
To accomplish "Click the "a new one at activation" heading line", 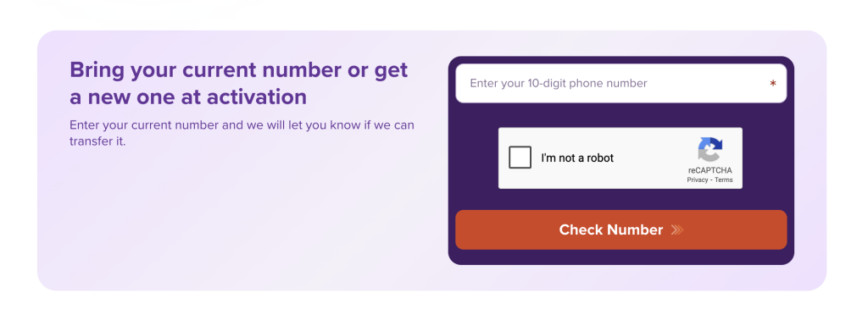I will (188, 97).
